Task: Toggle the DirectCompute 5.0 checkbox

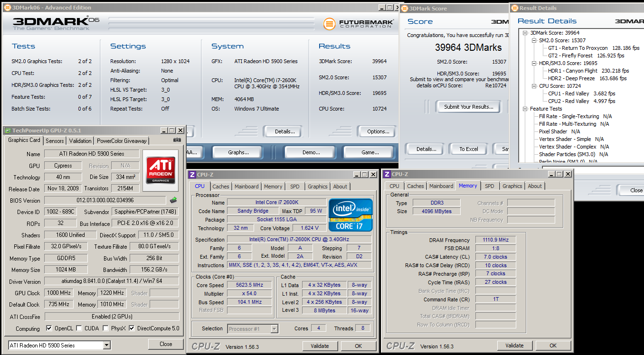Action: tap(132, 328)
